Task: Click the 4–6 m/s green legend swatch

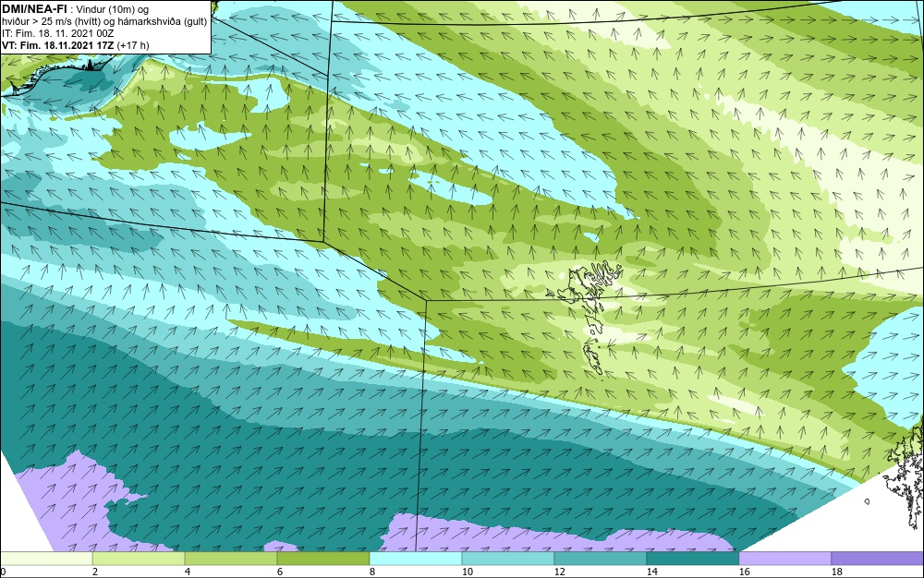Action: (x=231, y=559)
